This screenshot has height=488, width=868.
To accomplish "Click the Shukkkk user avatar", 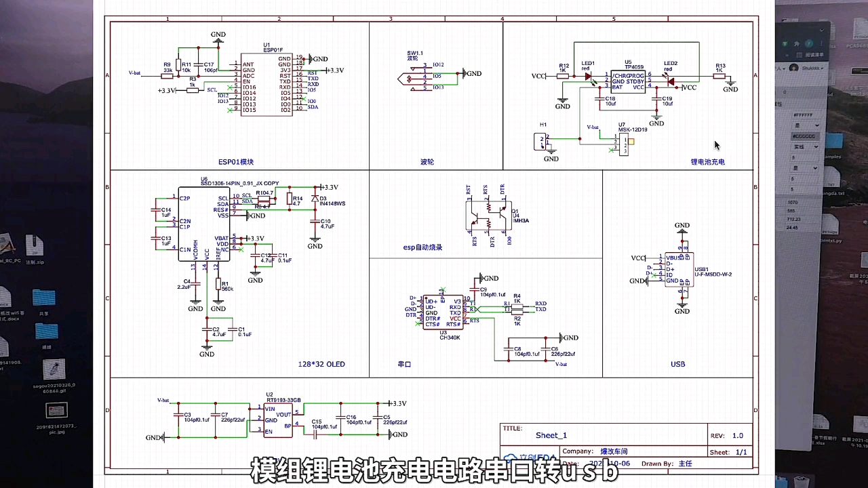I will [x=793, y=68].
